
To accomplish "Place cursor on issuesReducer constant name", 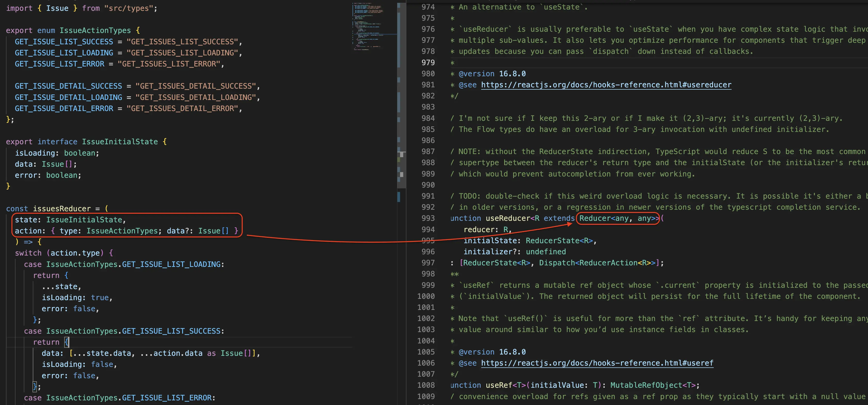I will click(62, 209).
